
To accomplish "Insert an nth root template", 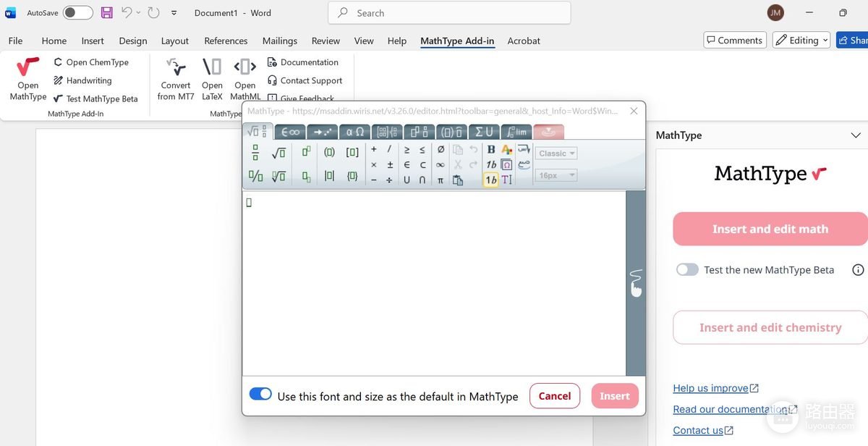I will (278, 176).
